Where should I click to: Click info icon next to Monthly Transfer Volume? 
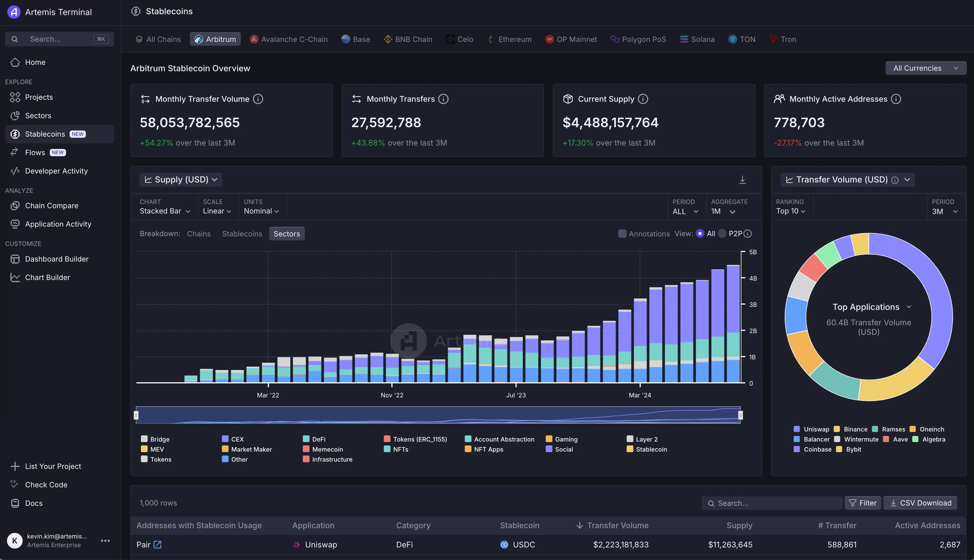[x=258, y=99]
